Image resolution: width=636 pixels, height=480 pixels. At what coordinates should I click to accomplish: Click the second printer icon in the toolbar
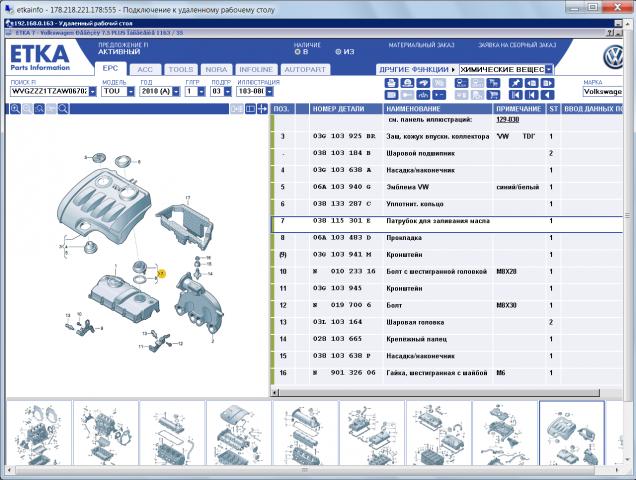pyautogui.click(x=408, y=83)
